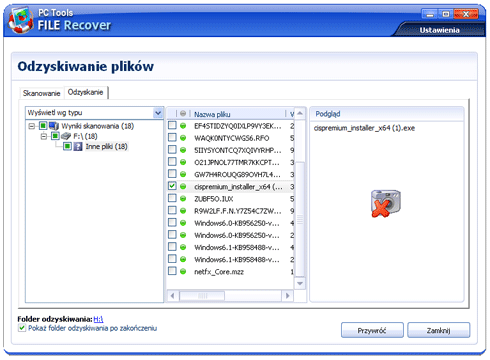
Task: Tick the checkbox for netfx_Core.mzz
Action: pyautogui.click(x=172, y=271)
